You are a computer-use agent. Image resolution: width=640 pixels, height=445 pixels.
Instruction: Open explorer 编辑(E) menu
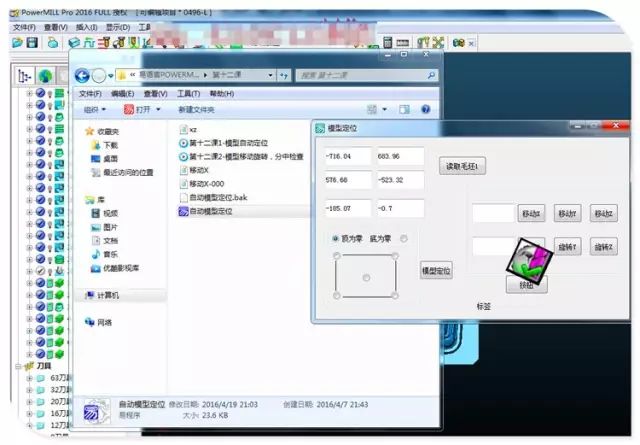(122, 94)
